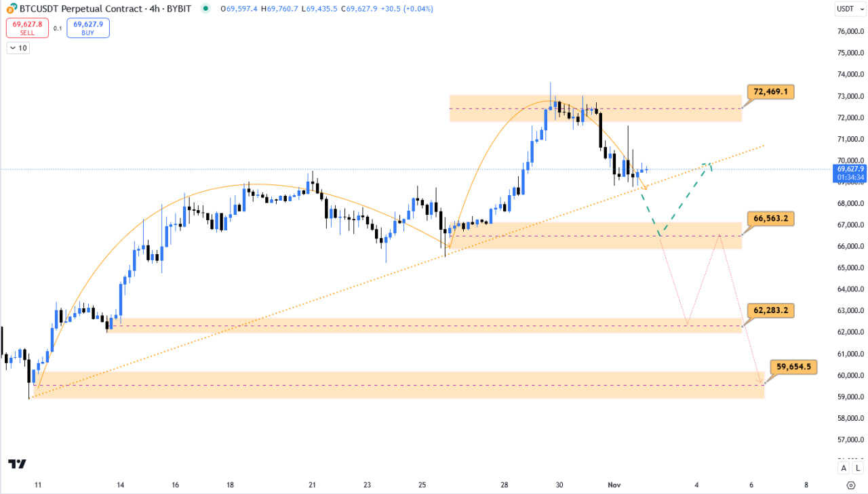Toggle log scale with the L button
The width and height of the screenshot is (868, 494).
(x=858, y=468)
